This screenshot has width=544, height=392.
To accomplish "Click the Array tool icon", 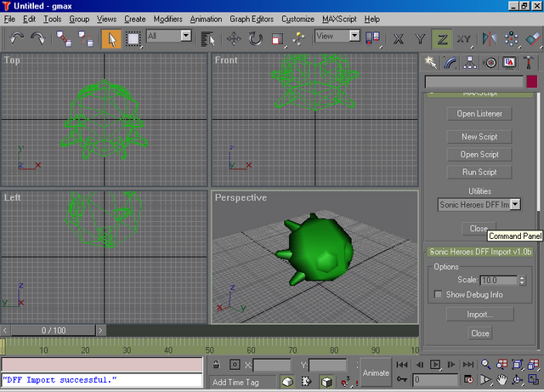I will point(512,38).
